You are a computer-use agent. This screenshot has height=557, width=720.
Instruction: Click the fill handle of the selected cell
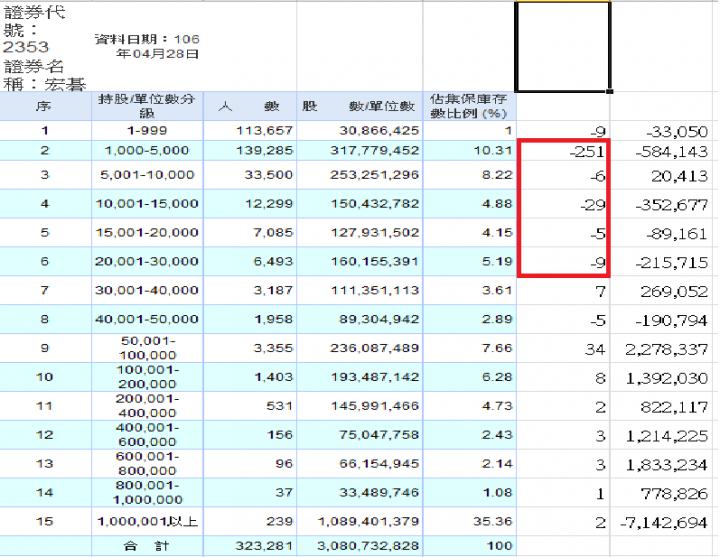click(x=610, y=91)
